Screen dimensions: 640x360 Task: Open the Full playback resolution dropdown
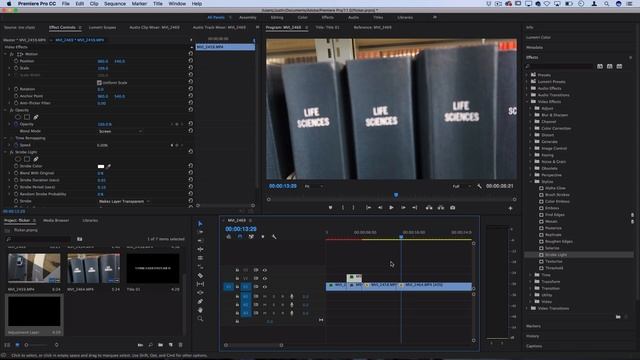[x=462, y=186]
